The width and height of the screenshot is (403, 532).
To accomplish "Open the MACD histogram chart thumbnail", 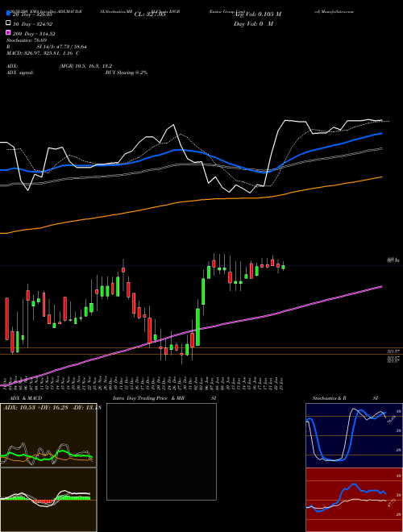I will point(48,500).
